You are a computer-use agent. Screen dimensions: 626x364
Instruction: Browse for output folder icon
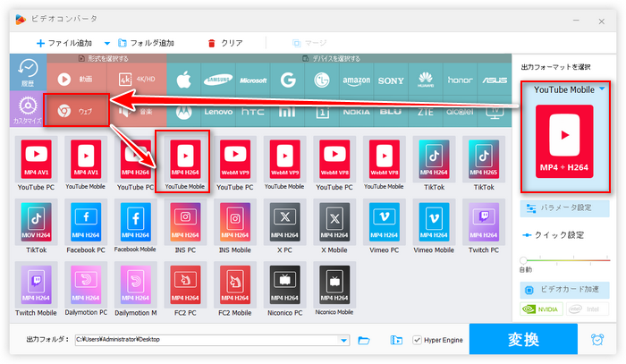click(x=364, y=340)
